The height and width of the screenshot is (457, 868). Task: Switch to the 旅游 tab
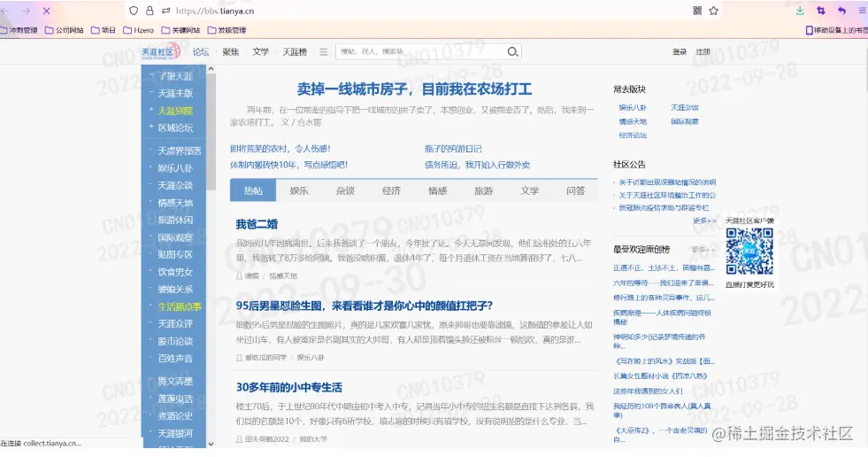click(483, 190)
